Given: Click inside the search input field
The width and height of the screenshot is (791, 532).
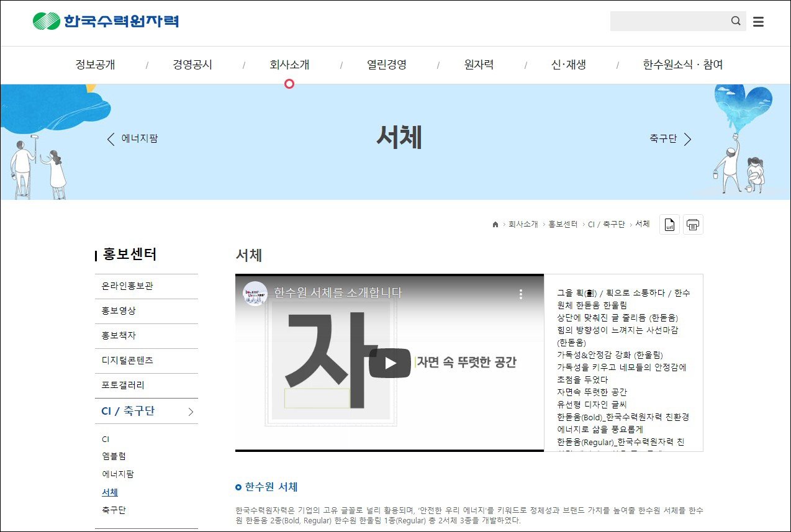Looking at the screenshot, I should pos(669,21).
